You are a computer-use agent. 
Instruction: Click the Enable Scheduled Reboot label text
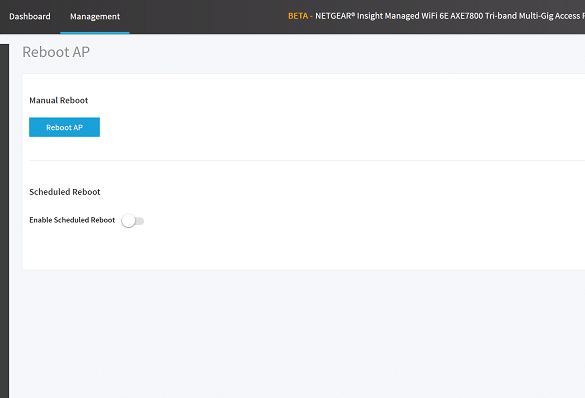coord(72,220)
